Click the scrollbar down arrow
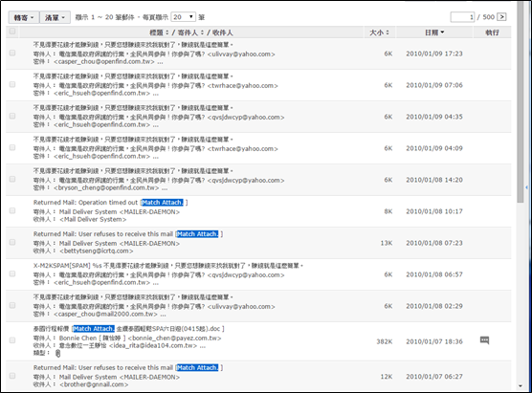 (x=521, y=386)
